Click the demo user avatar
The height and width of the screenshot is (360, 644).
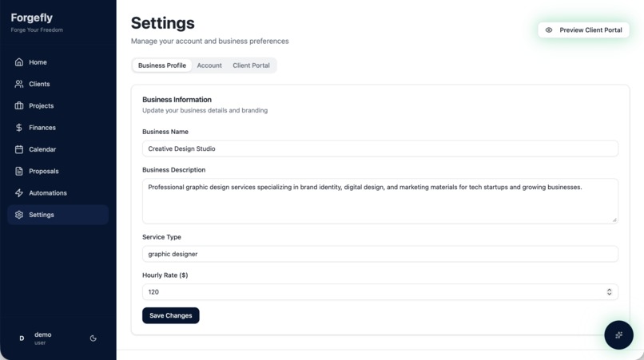tap(22, 338)
